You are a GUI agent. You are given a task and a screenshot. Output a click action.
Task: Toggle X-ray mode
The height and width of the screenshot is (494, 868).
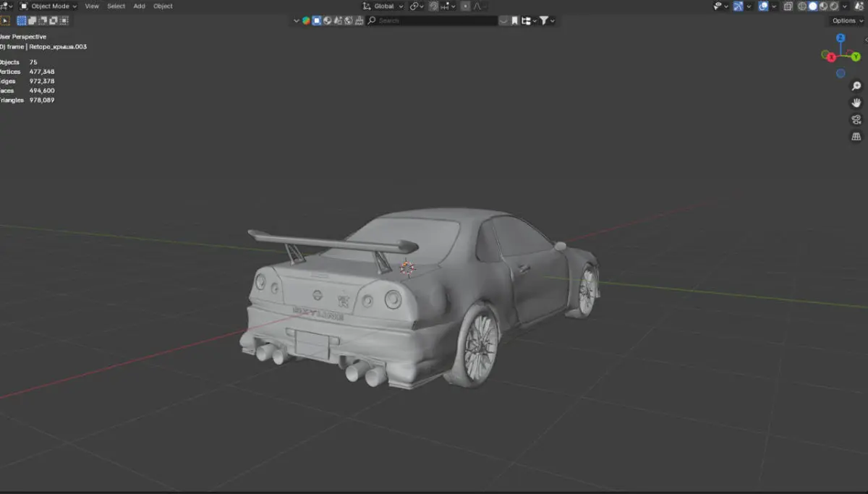(x=788, y=7)
